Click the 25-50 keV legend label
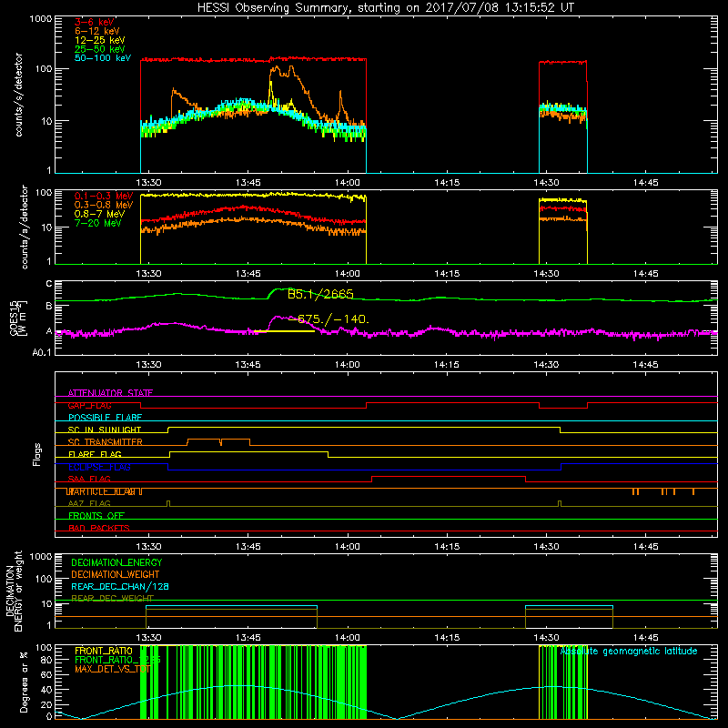This screenshot has width=728, height=728. (99, 49)
